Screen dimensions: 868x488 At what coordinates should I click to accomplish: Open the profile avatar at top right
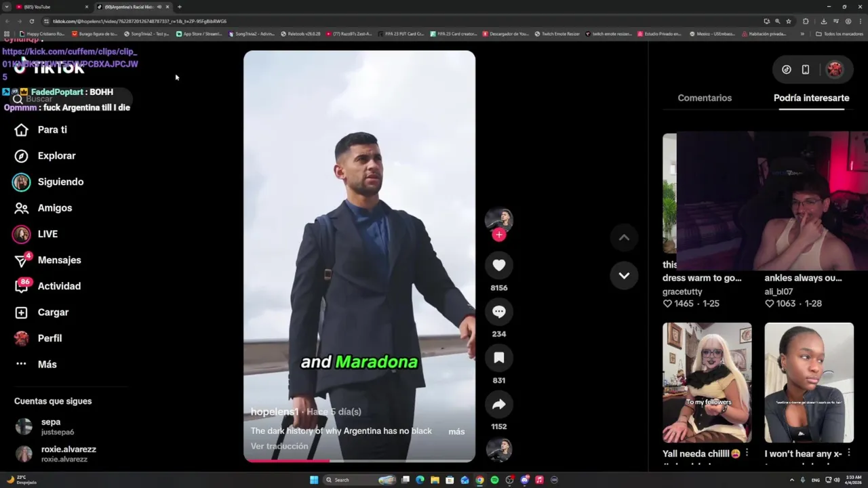click(835, 69)
